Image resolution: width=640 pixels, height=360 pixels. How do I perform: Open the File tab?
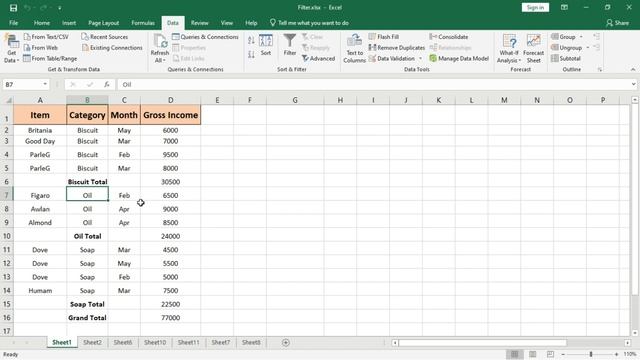pos(13,23)
